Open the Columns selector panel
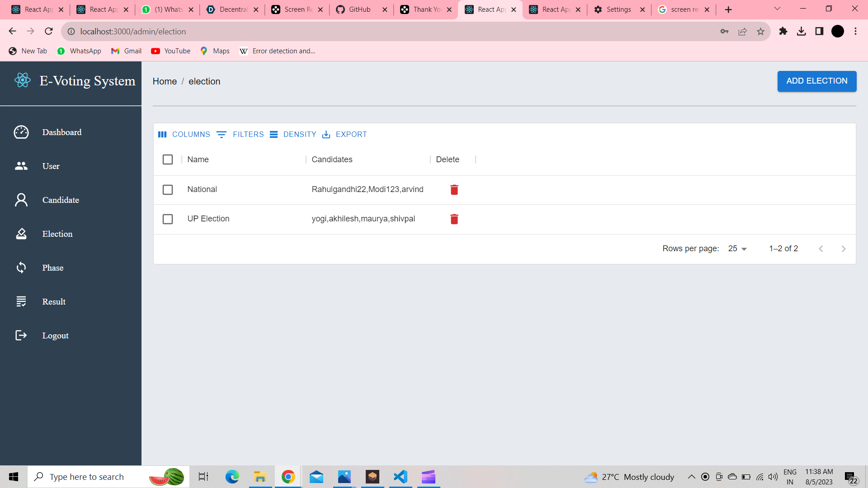The height and width of the screenshot is (488, 868). (184, 135)
